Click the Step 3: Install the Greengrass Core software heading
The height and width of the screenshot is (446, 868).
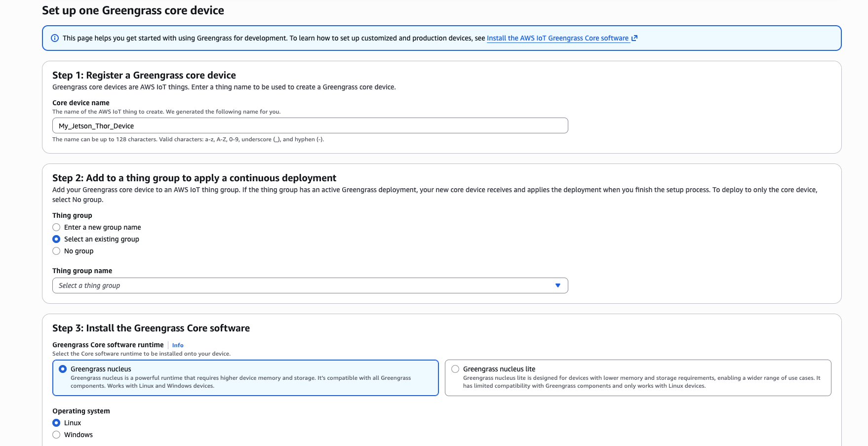pos(151,328)
